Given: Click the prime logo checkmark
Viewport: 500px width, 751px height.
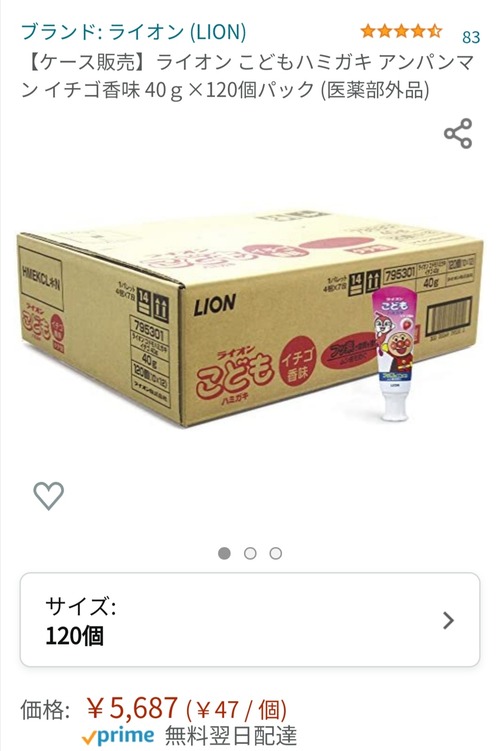Looking at the screenshot, I should click(x=88, y=738).
